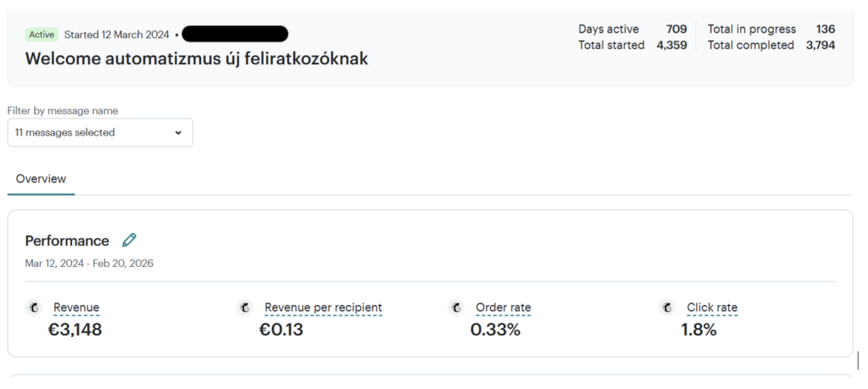This screenshot has height=389, width=868.
Task: Click the €3,148 revenue value
Action: coord(75,330)
